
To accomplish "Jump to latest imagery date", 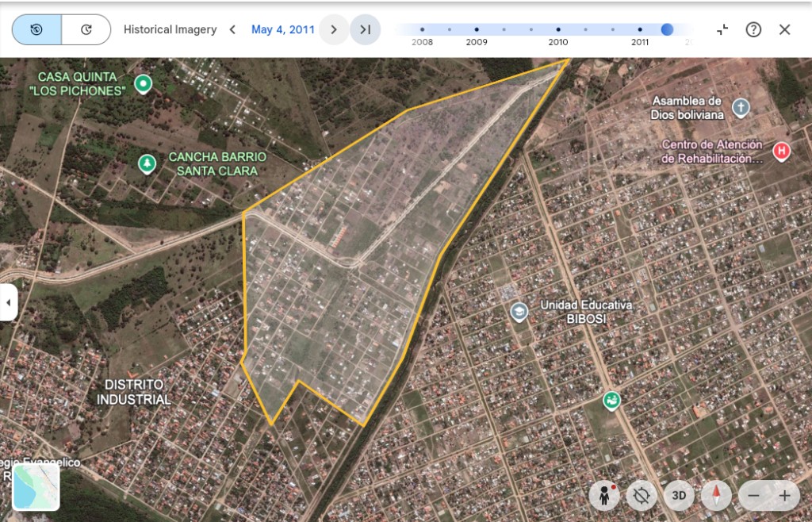I will pyautogui.click(x=365, y=29).
